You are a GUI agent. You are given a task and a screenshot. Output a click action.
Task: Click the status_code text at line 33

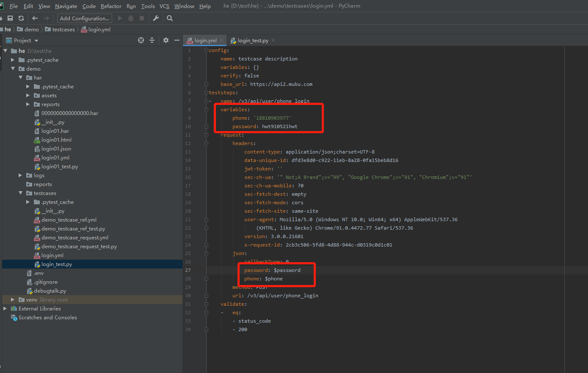(254, 321)
